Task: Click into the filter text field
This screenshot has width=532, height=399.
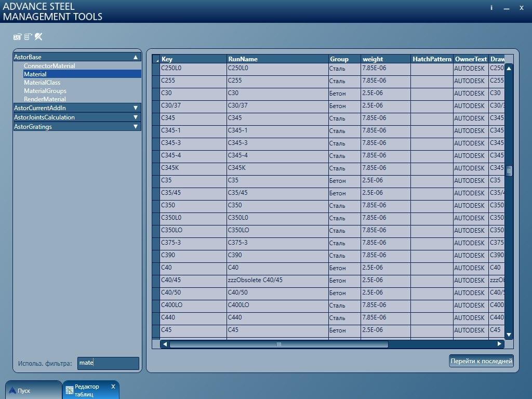Action: click(108, 363)
